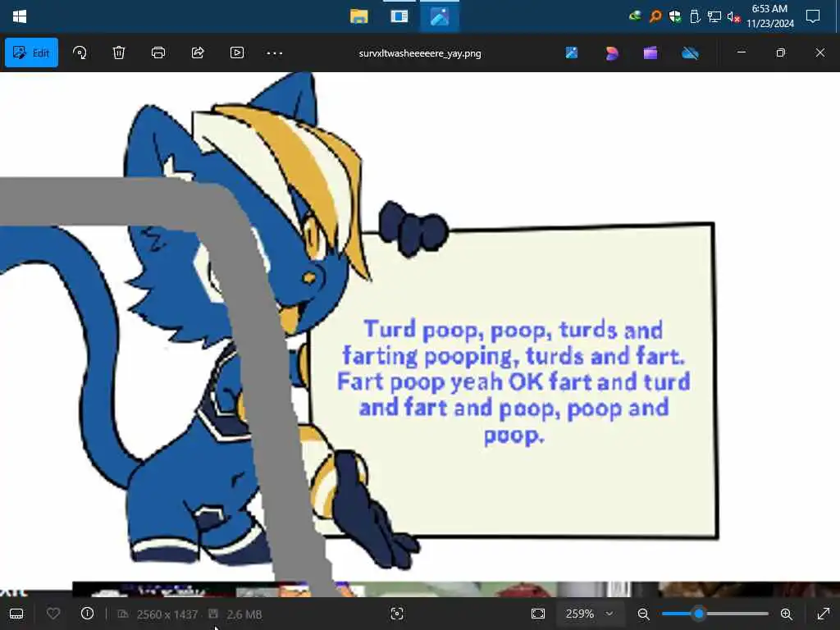Click the OneDrive cloud icon in the title bar

(x=690, y=52)
